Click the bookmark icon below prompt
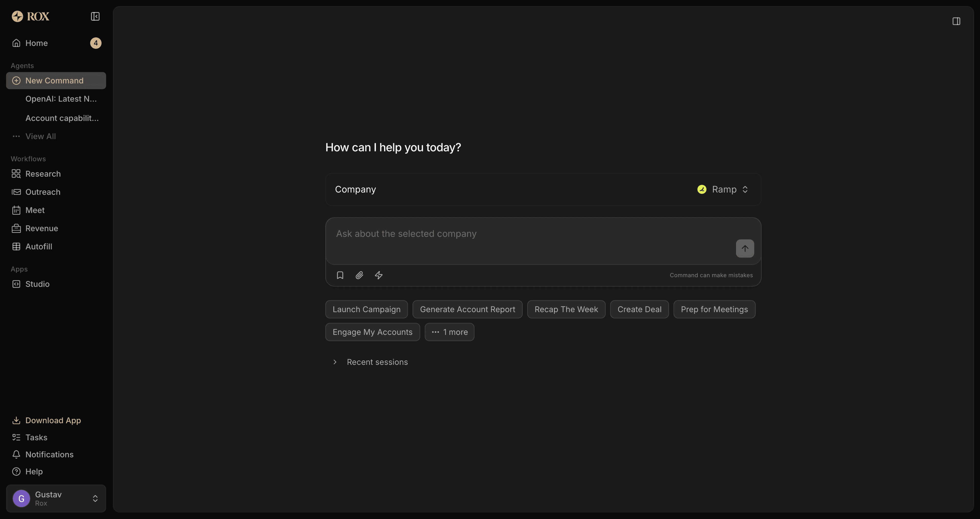Screen dimensions: 980x519 coord(340,275)
